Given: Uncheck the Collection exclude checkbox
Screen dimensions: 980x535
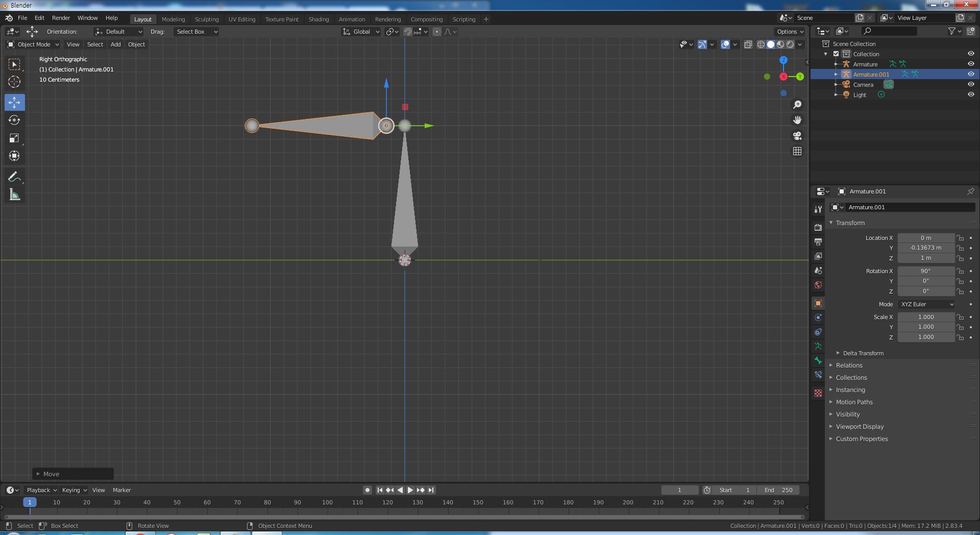Looking at the screenshot, I should tap(836, 54).
